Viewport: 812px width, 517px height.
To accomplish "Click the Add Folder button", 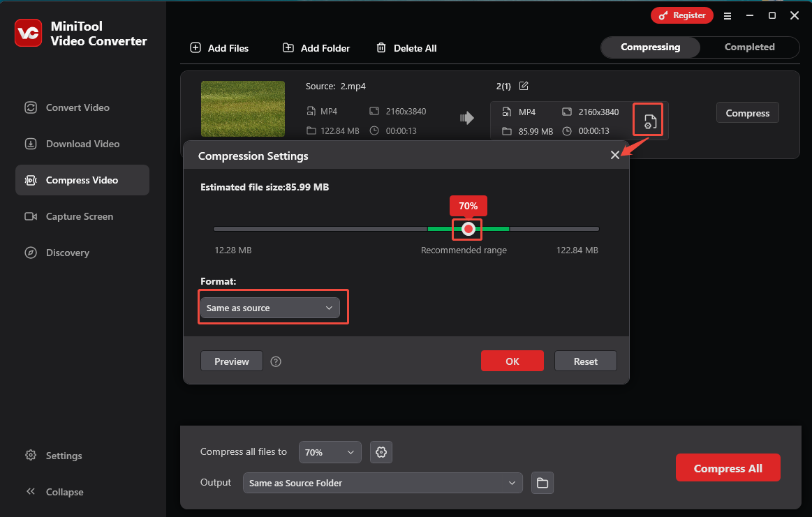I will pos(316,48).
